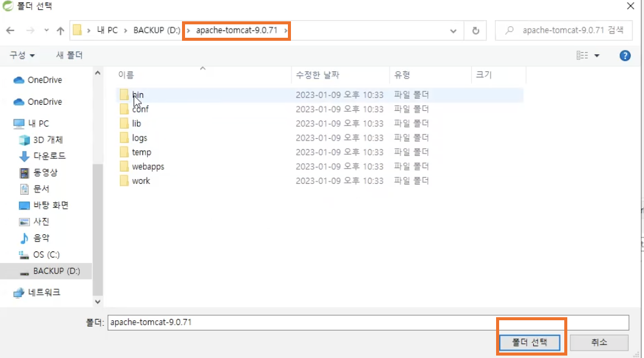
Task: Open help with the question mark icon
Action: 625,55
